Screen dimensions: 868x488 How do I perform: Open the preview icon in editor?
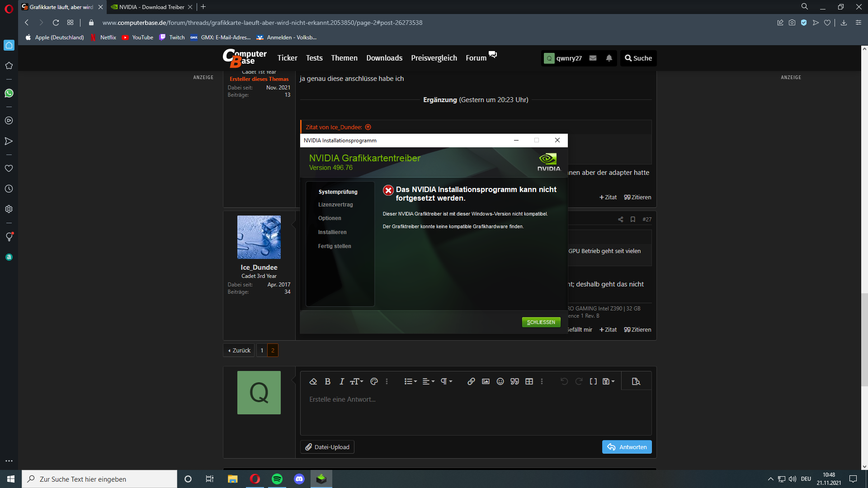[636, 381]
